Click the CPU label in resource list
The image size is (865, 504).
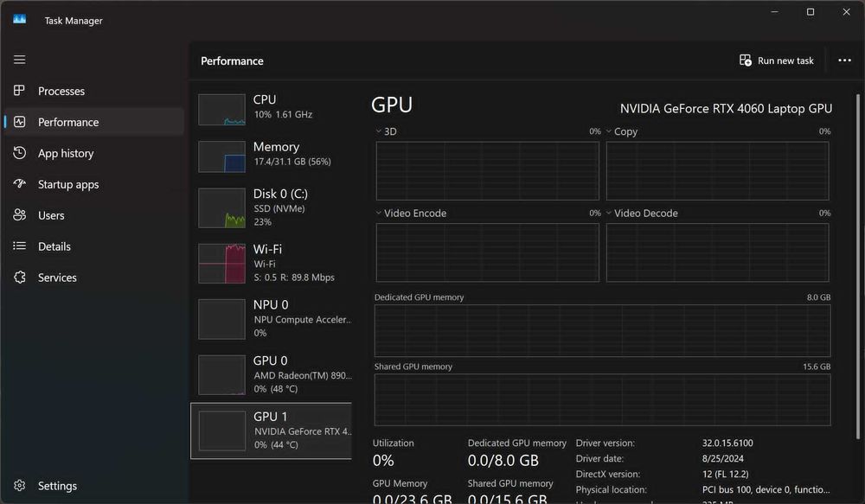264,99
